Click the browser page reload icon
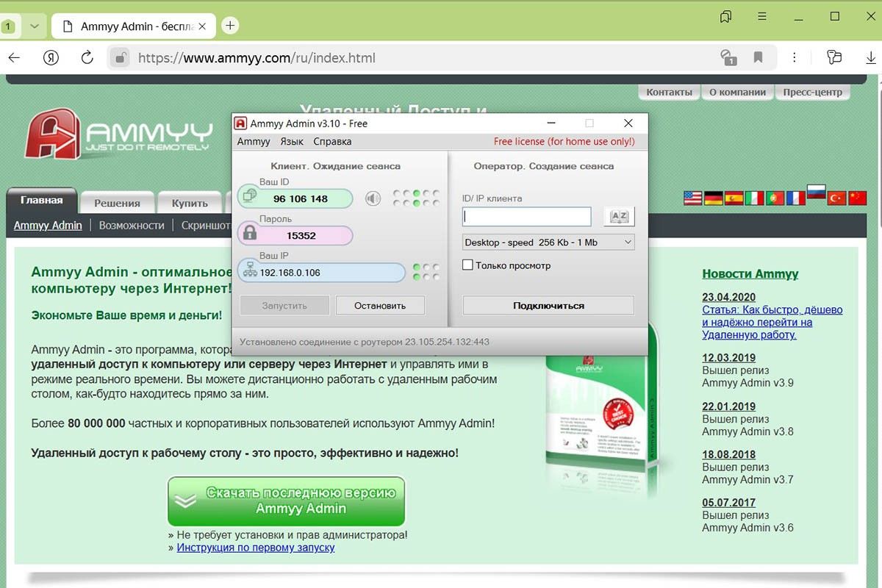The height and width of the screenshot is (588, 882). pos(87,57)
